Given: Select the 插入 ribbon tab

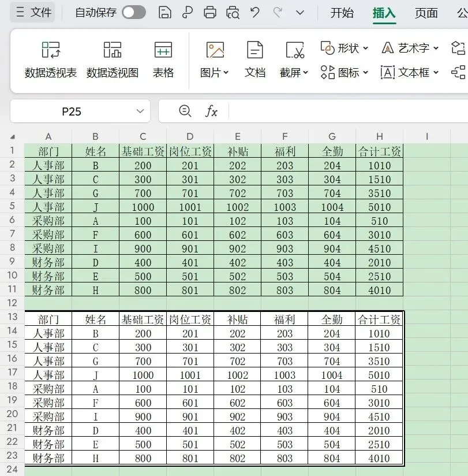Looking at the screenshot, I should point(384,13).
